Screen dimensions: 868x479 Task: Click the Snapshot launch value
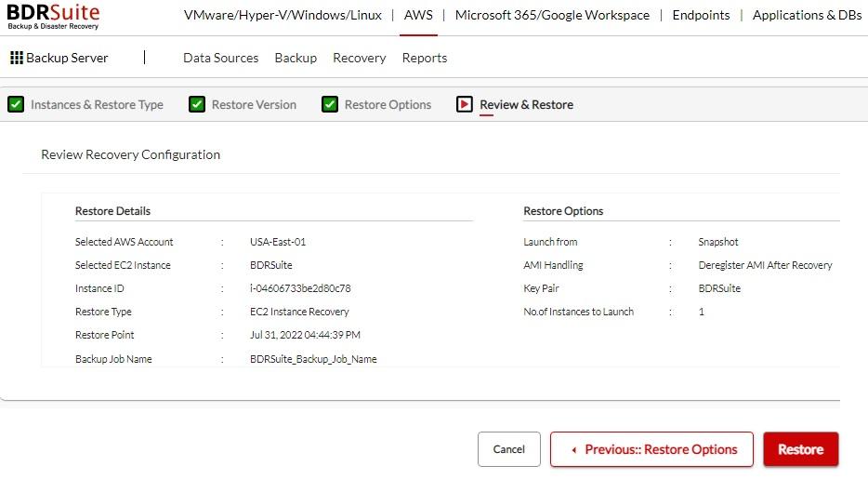[x=718, y=242]
